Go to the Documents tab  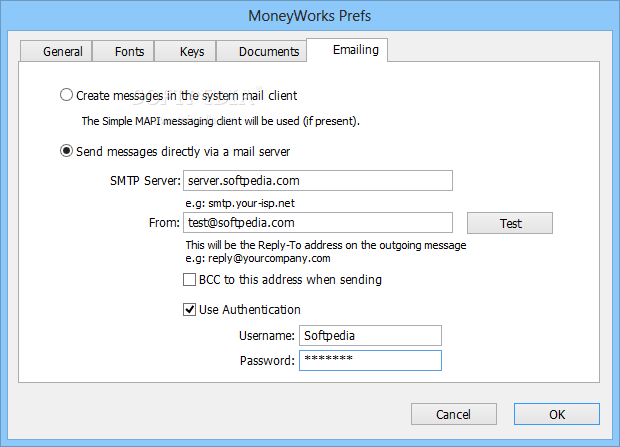262,51
